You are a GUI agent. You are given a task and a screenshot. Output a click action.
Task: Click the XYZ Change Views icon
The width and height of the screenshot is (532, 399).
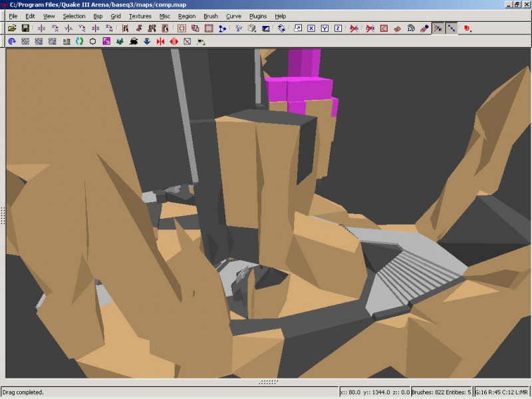pyautogui.click(x=239, y=29)
